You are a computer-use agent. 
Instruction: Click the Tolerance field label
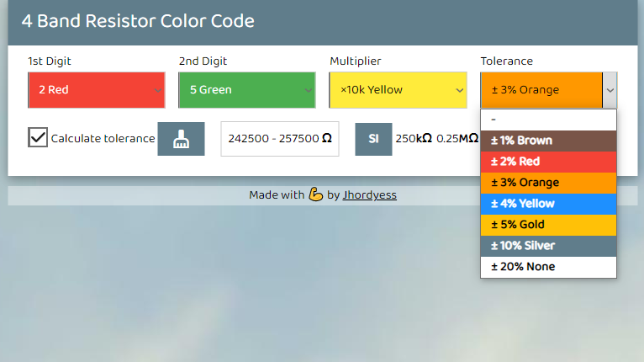tap(507, 61)
